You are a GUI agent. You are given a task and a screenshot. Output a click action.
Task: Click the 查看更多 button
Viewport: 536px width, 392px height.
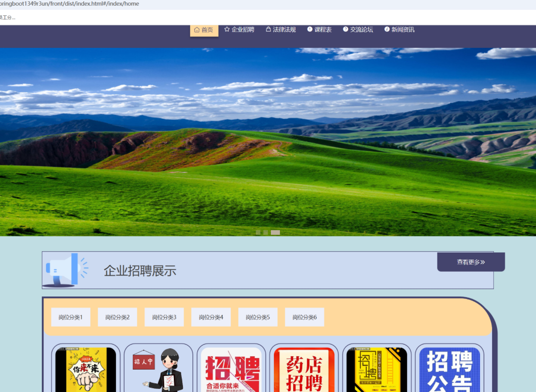pyautogui.click(x=471, y=262)
